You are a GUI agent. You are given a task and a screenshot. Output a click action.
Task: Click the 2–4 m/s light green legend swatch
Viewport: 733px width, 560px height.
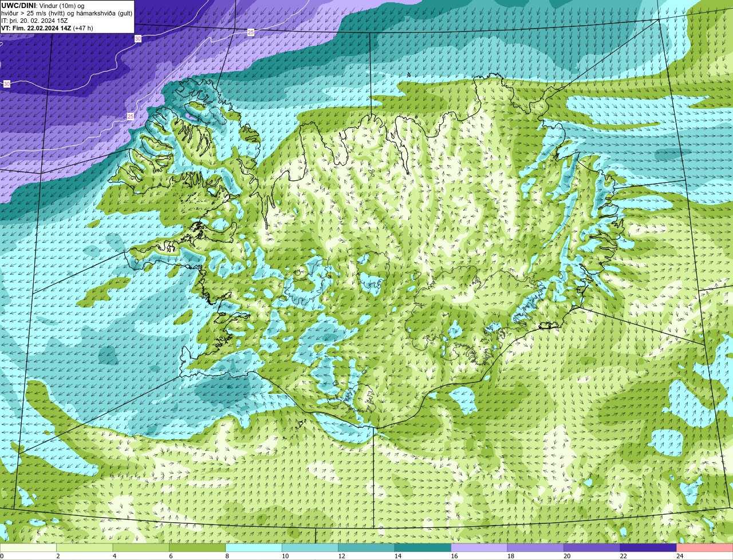84,547
